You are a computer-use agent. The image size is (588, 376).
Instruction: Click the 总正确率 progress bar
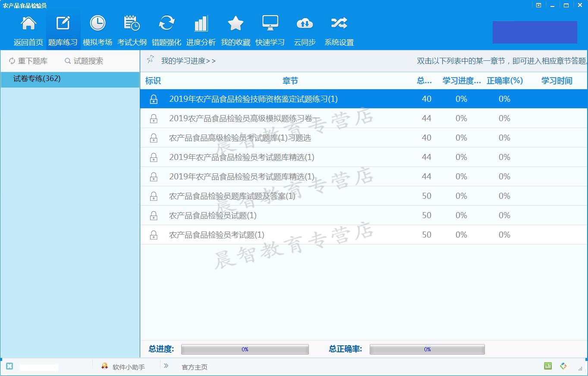pos(427,349)
